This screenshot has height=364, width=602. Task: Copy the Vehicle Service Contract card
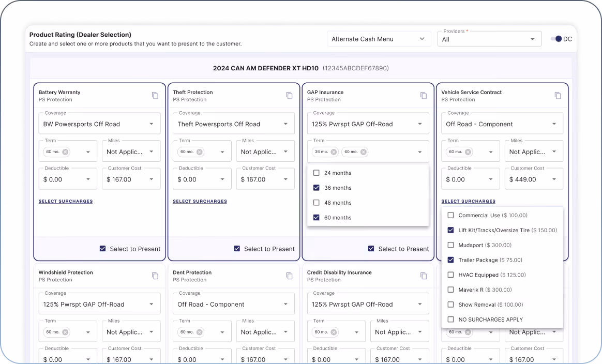(x=558, y=96)
